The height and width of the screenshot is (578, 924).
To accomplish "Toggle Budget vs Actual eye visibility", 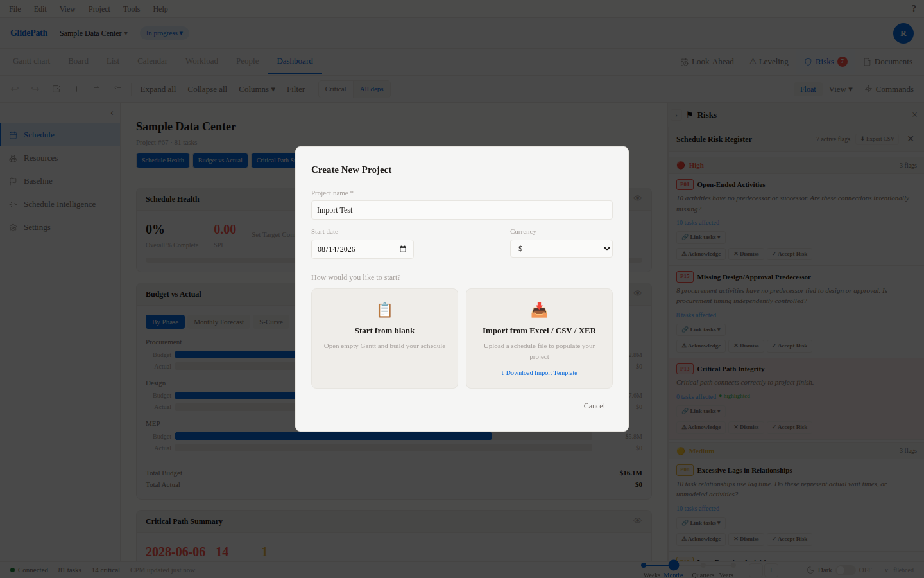I will coord(637,293).
